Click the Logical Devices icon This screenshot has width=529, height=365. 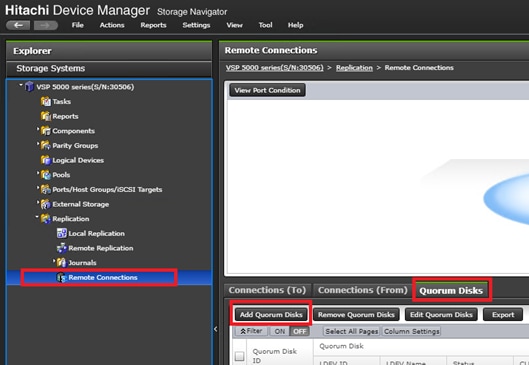point(46,160)
